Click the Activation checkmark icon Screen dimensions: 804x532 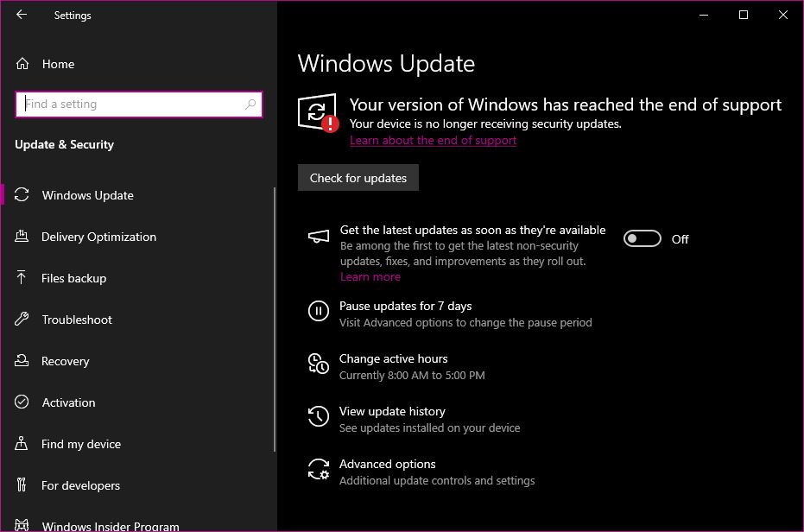22,402
